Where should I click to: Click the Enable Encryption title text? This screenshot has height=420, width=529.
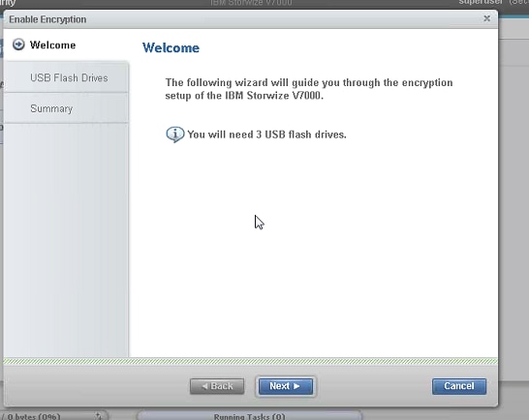47,19
